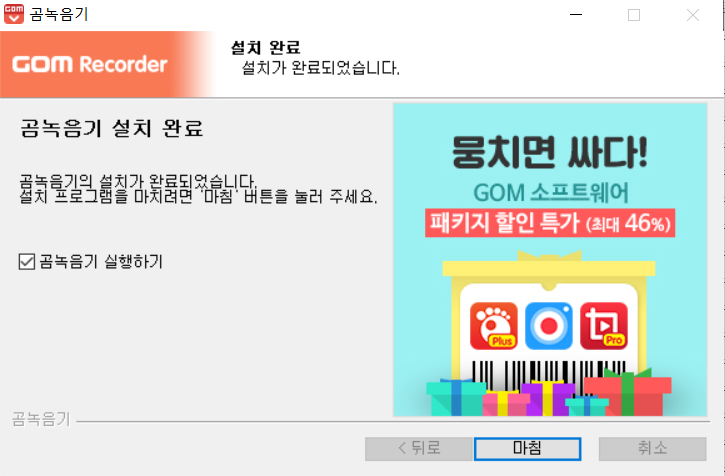
Task: Close the 곰녹음기 installer window
Action: point(693,15)
